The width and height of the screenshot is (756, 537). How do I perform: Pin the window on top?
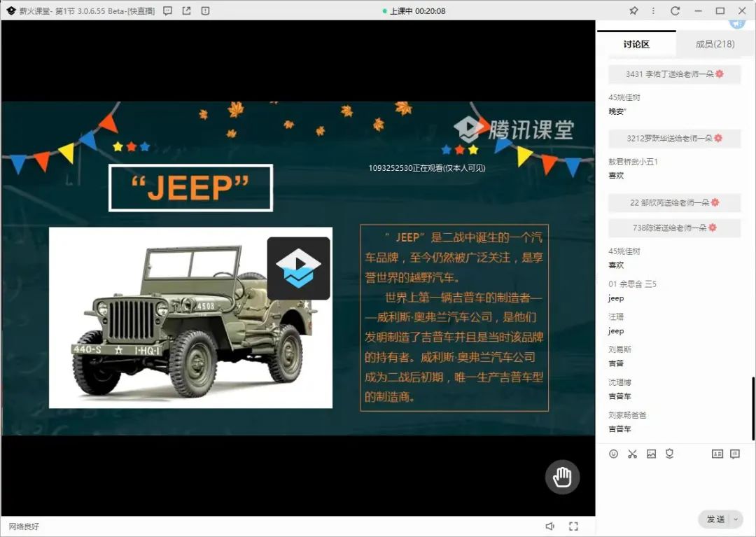[x=633, y=11]
